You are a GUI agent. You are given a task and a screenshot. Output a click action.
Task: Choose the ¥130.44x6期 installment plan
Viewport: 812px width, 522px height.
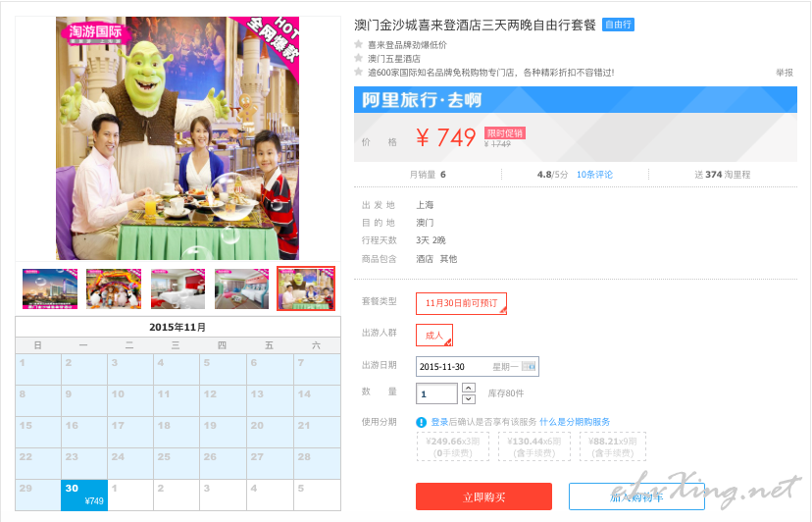point(533,446)
